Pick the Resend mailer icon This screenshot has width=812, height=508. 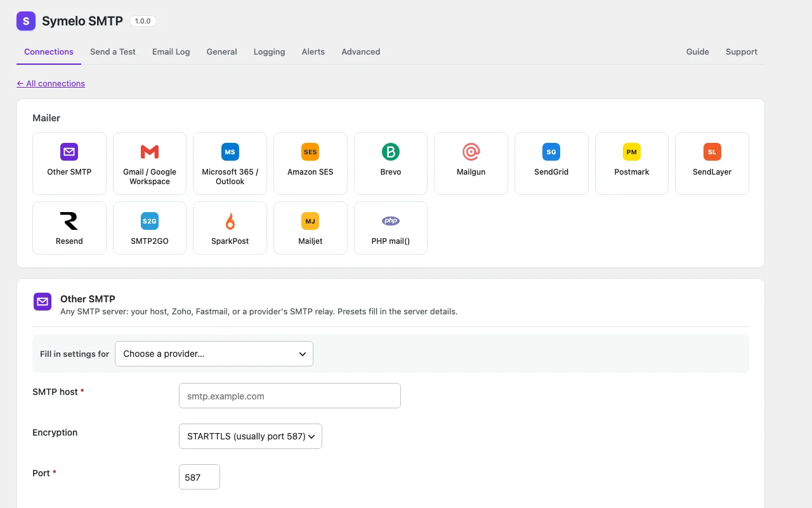pyautogui.click(x=69, y=221)
